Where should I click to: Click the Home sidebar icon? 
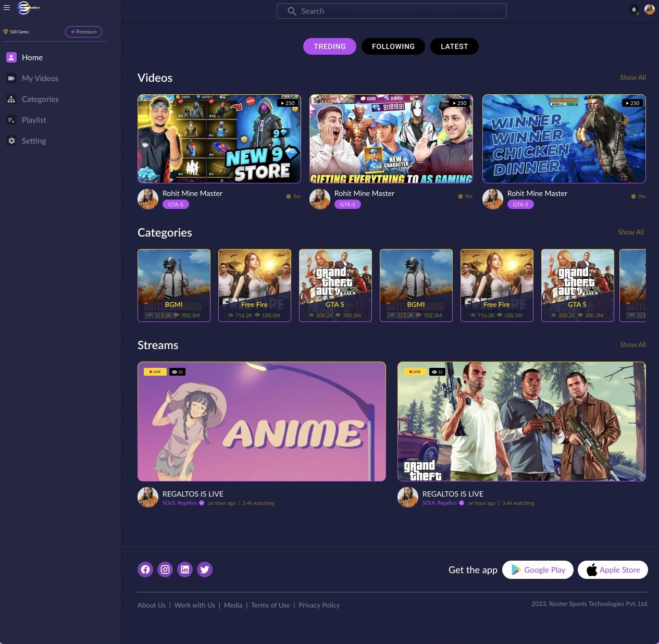click(11, 57)
